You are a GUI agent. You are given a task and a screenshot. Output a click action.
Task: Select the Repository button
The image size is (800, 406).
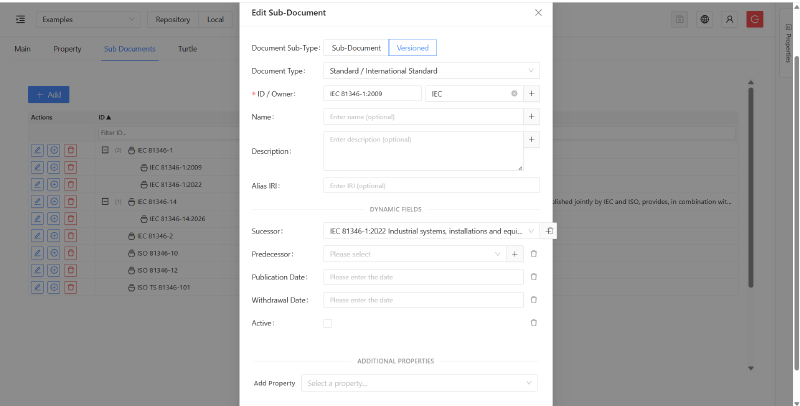point(172,19)
